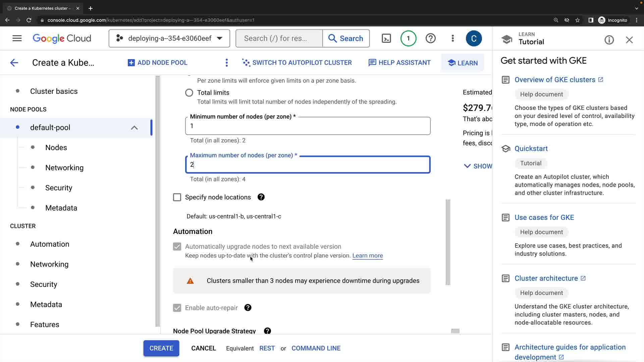
Task: Select the Total limits radio button
Action: (189, 93)
